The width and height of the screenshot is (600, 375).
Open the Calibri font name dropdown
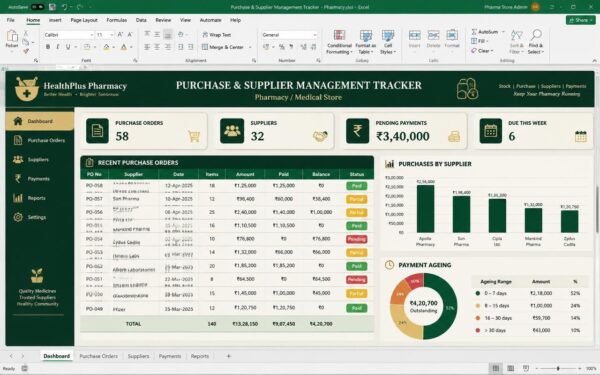91,35
